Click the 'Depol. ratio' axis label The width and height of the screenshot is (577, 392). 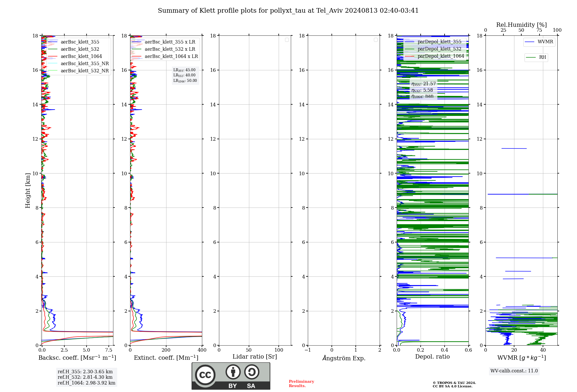[432, 357]
